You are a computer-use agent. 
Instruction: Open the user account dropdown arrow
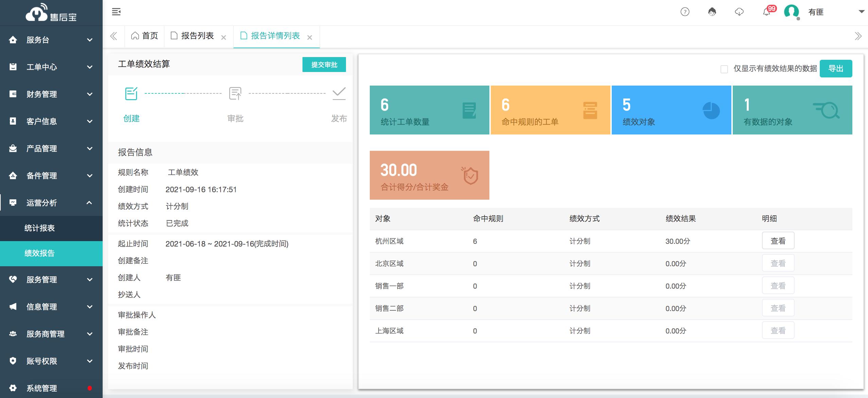click(x=861, y=12)
